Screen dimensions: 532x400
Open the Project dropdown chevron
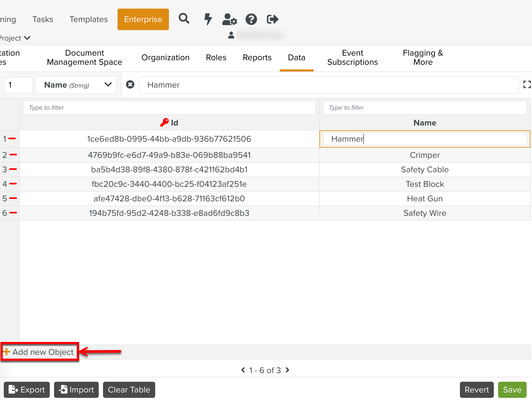27,38
